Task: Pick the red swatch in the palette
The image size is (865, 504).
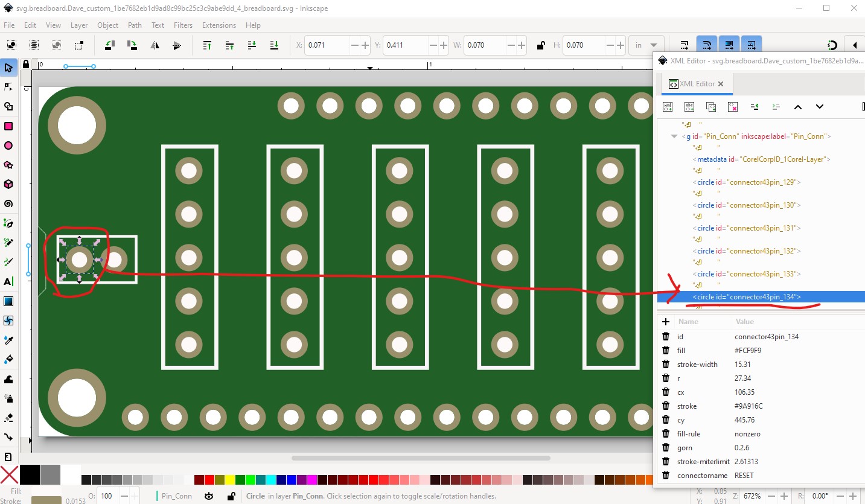Action: pos(209,480)
